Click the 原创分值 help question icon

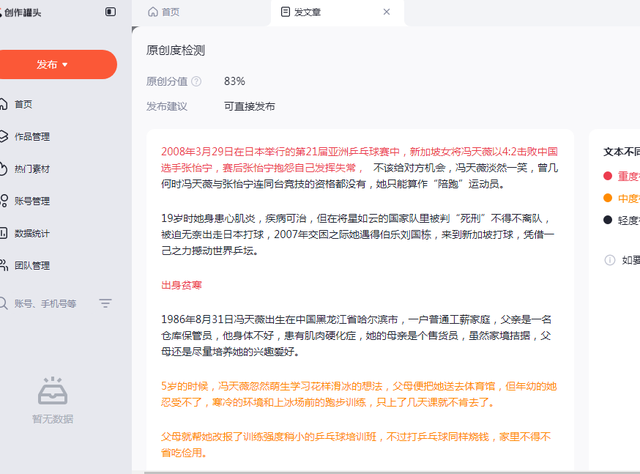pyautogui.click(x=196, y=81)
